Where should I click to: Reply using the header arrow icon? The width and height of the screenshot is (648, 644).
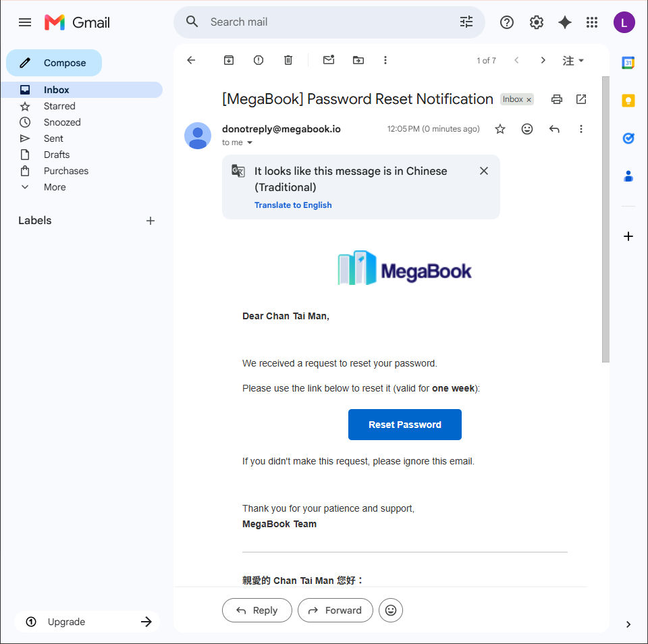[554, 129]
